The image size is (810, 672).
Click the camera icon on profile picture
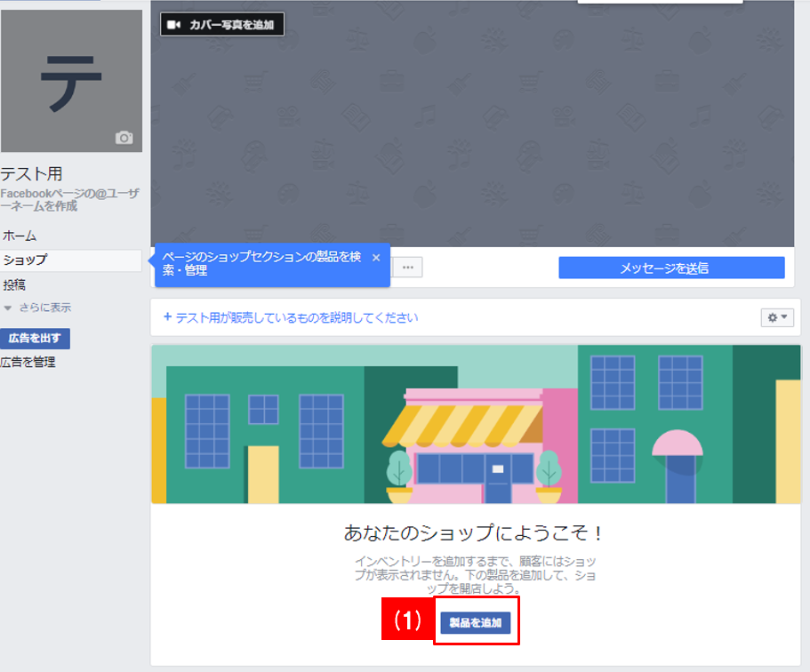tap(124, 138)
